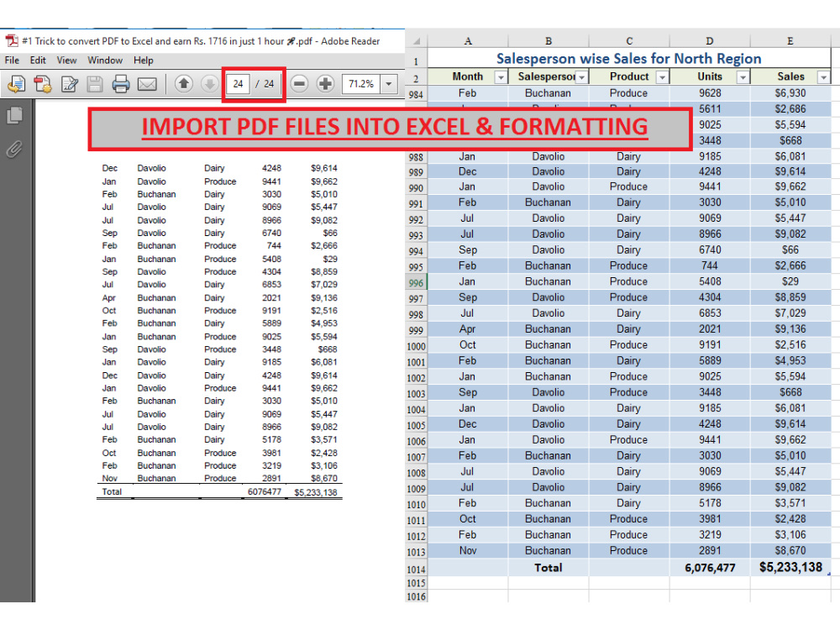840x630 pixels.
Task: Click PDF total sales $5,233,138
Action: coord(316,492)
